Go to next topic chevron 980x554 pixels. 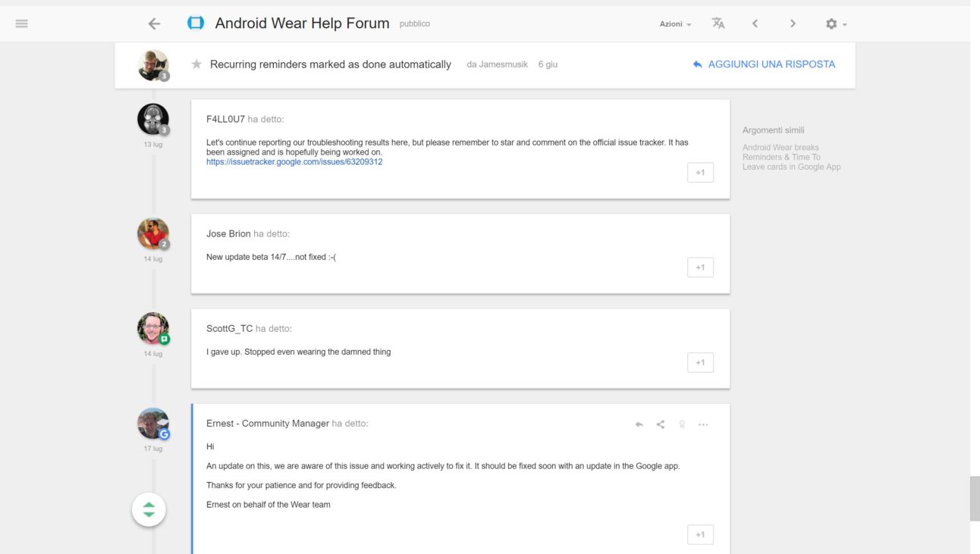[793, 23]
